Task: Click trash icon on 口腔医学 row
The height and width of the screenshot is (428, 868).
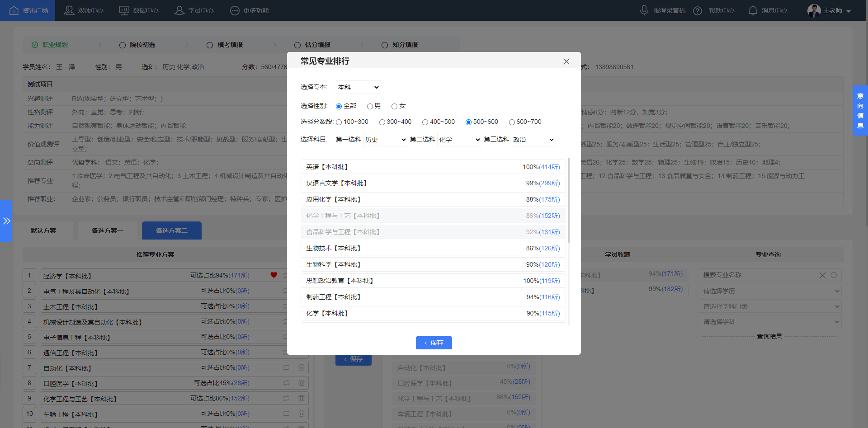Action: 302,383
